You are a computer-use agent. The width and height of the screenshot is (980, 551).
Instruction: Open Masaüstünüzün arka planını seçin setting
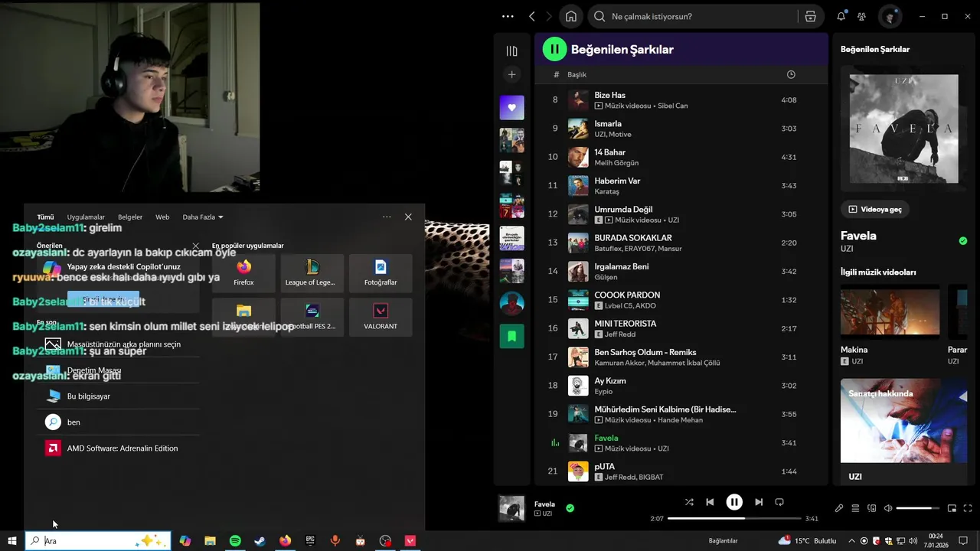[118, 344]
